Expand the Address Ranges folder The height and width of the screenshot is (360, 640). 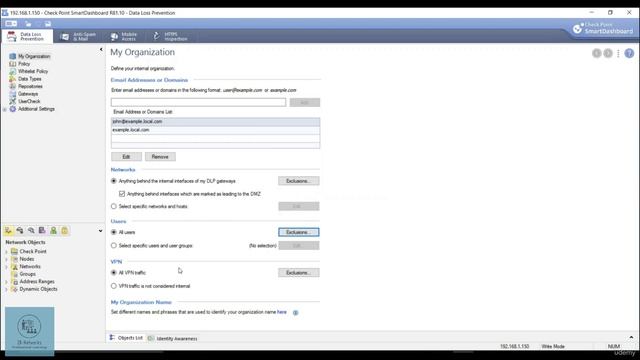click(x=6, y=282)
